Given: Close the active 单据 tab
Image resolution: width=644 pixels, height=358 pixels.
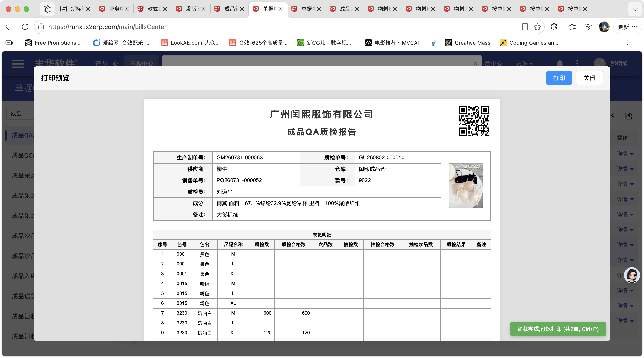Looking at the screenshot, I should [x=280, y=9].
